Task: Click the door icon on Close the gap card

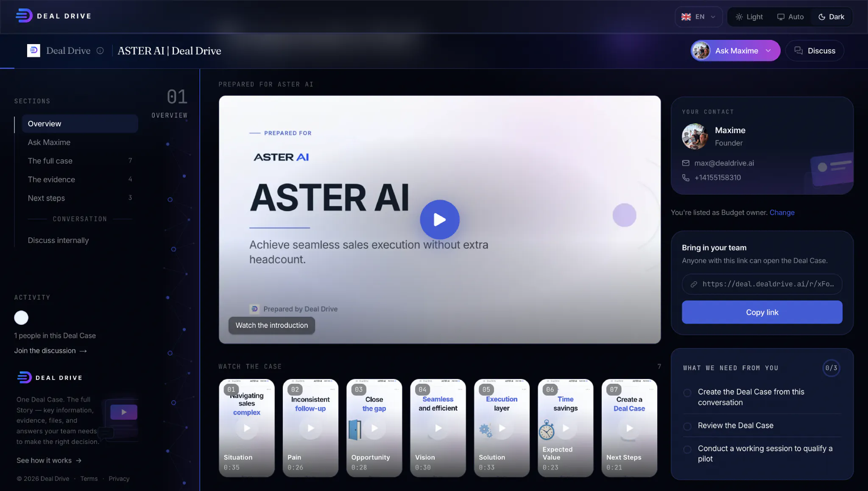Action: coord(355,430)
